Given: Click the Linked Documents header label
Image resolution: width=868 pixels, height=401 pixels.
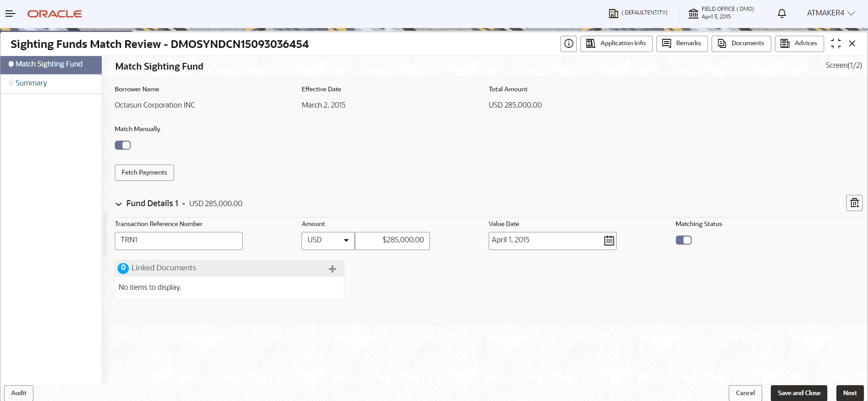Looking at the screenshot, I should click(x=164, y=268).
